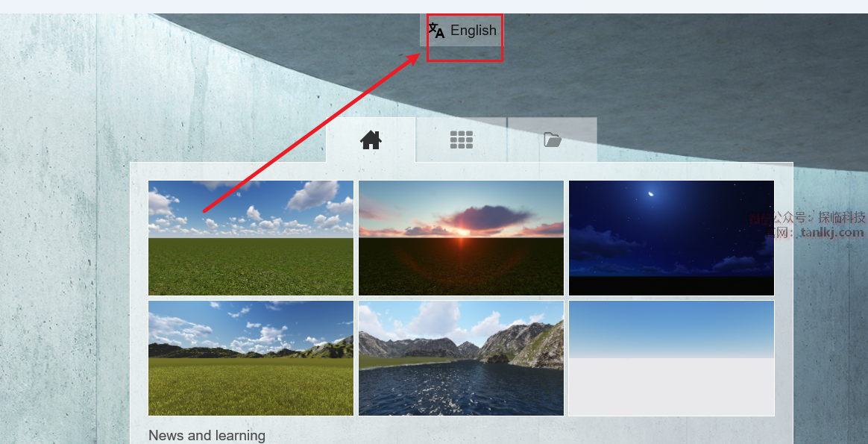Click the News and learning heading
Screen dimensions: 868x444
(x=207, y=436)
